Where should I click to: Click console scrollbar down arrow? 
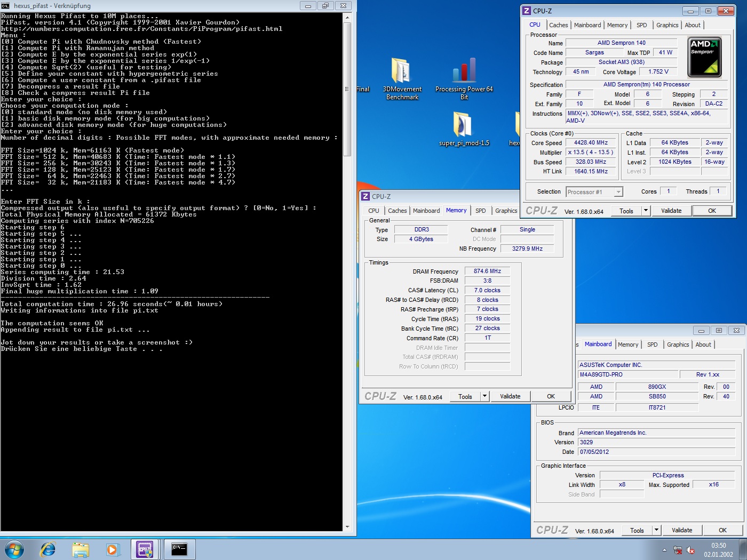[347, 526]
